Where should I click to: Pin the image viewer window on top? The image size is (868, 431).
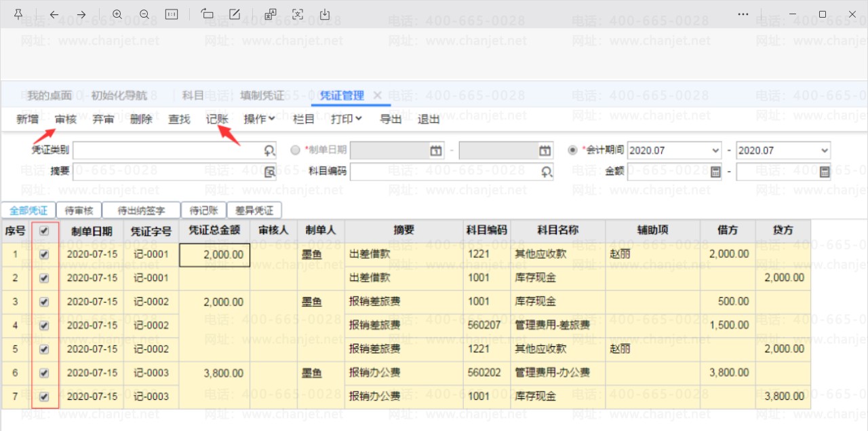point(18,14)
